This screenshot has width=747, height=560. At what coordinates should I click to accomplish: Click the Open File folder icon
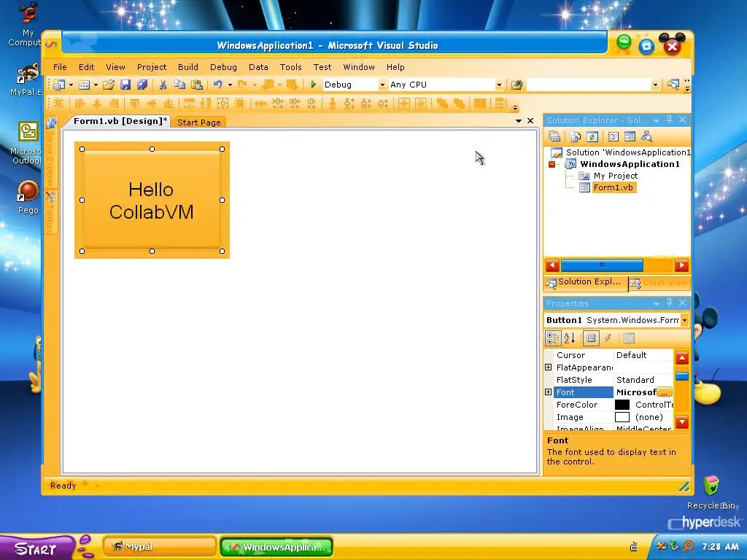pyautogui.click(x=109, y=85)
